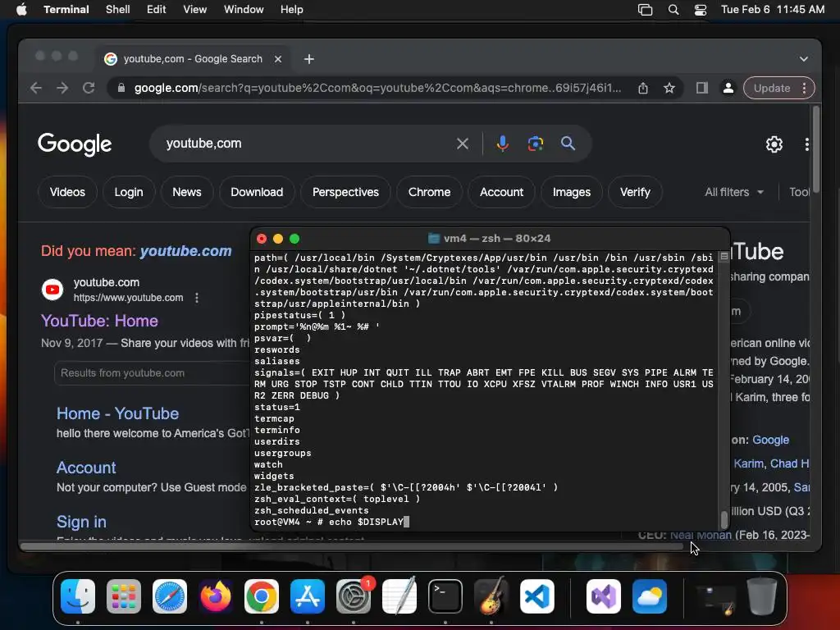This screenshot has width=840, height=630.
Task: Click the date and time clock
Action: [x=773, y=10]
